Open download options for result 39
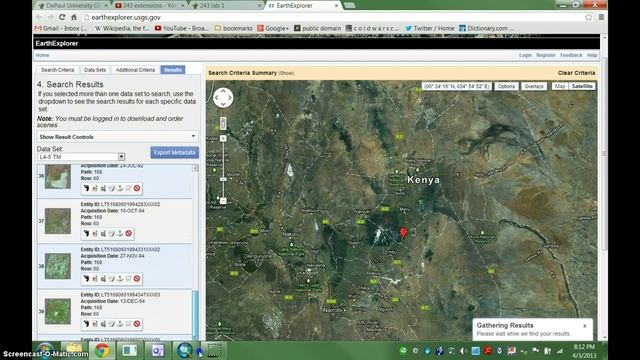This screenshot has width=640, height=360. 120,324
